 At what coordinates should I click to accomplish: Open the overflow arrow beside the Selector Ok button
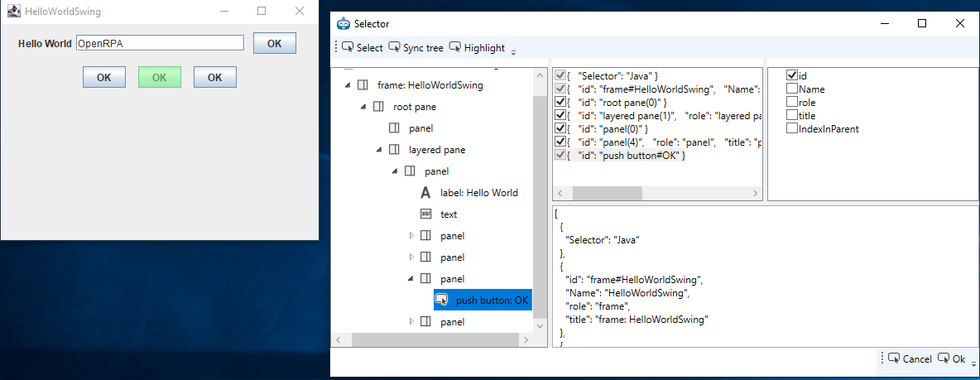coord(973,363)
